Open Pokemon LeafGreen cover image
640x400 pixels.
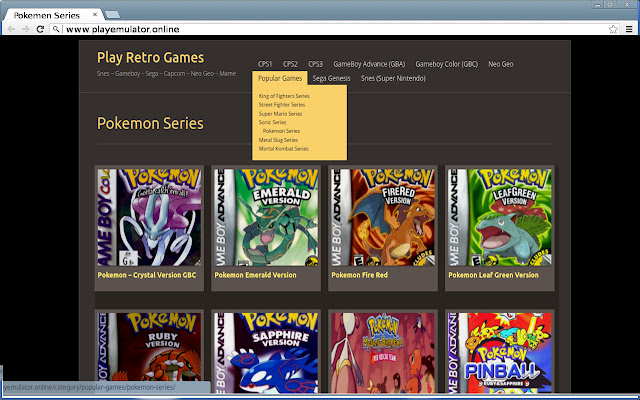point(500,218)
